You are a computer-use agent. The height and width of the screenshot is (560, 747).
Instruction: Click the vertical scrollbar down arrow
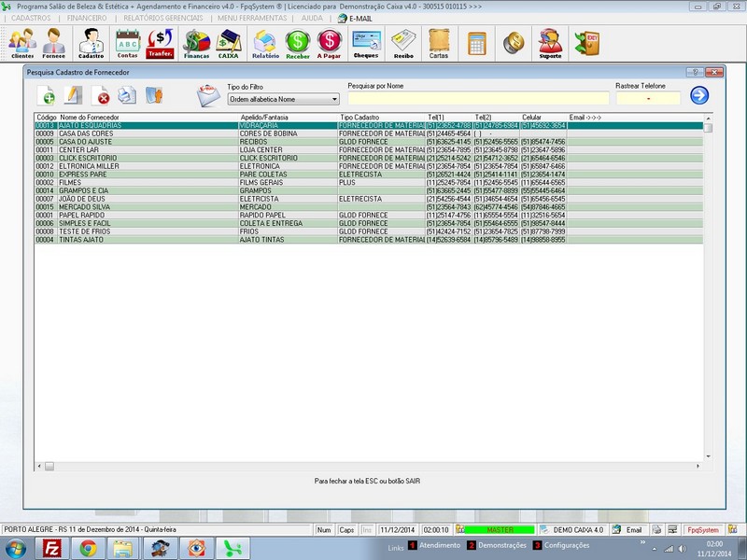point(709,456)
